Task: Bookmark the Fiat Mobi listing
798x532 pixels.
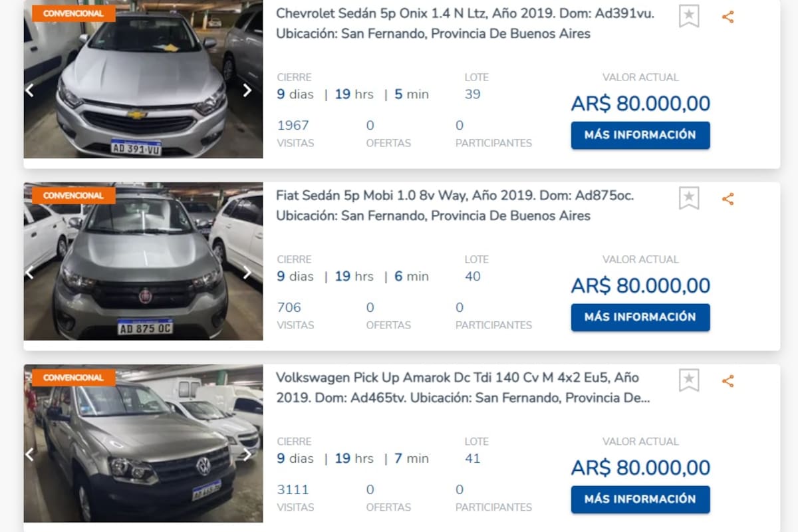Action: click(689, 198)
